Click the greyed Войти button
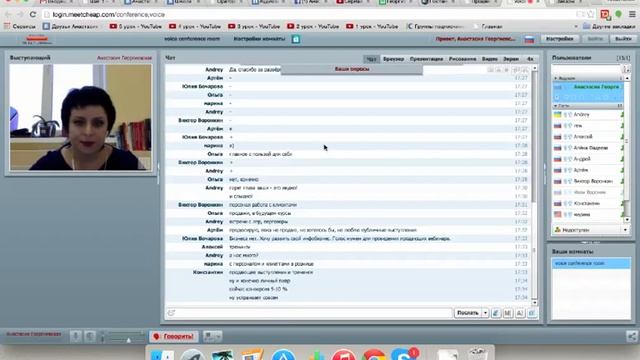The image size is (640, 360). tap(595, 39)
